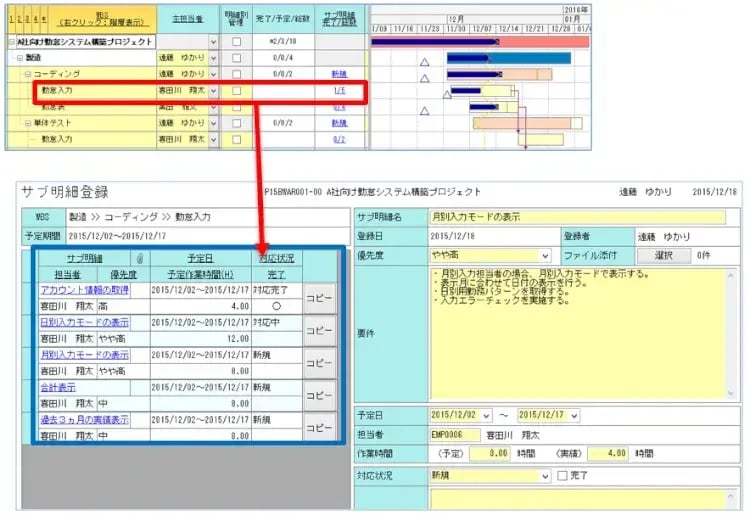Collapse the 単体テスト tree node
750x516 pixels.
[x=28, y=123]
